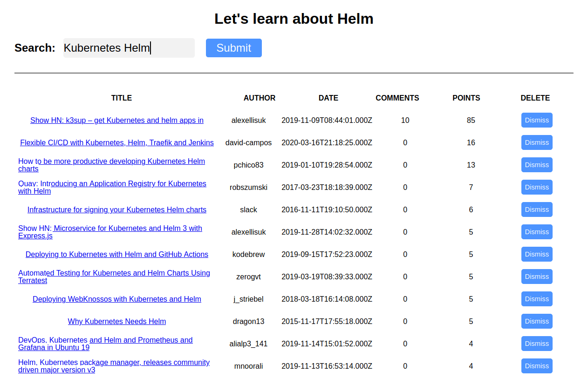Dismiss the zerogvt Terratest article row
The height and width of the screenshot is (378, 588).
pos(537,277)
